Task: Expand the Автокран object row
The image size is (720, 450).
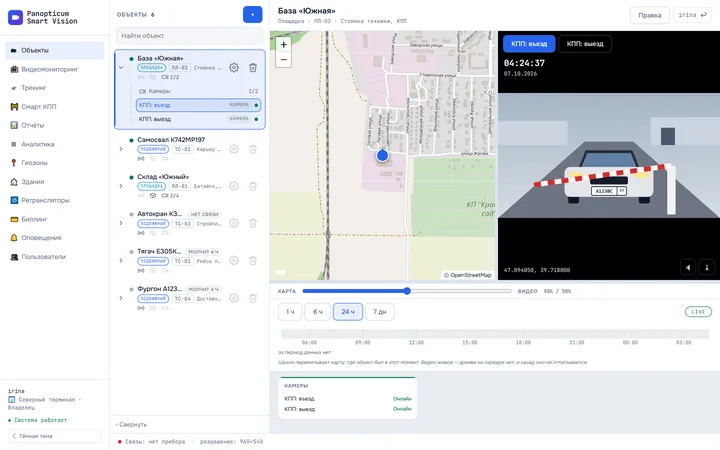Action: coord(121,223)
